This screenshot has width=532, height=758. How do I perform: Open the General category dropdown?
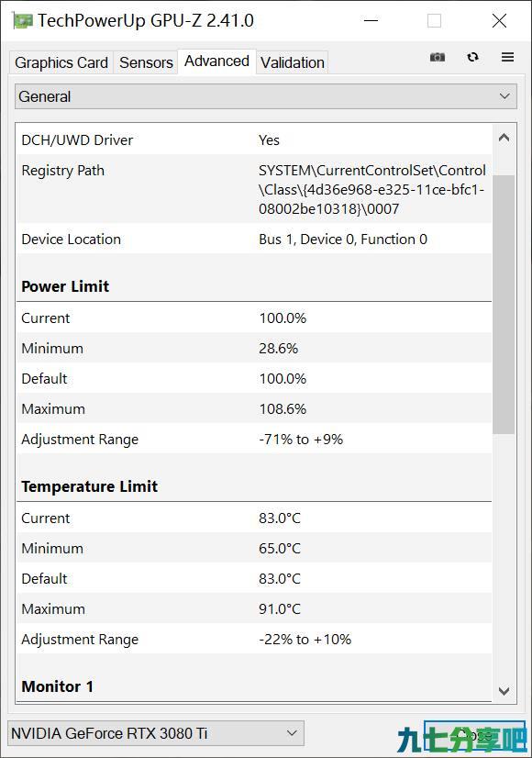tap(266, 96)
